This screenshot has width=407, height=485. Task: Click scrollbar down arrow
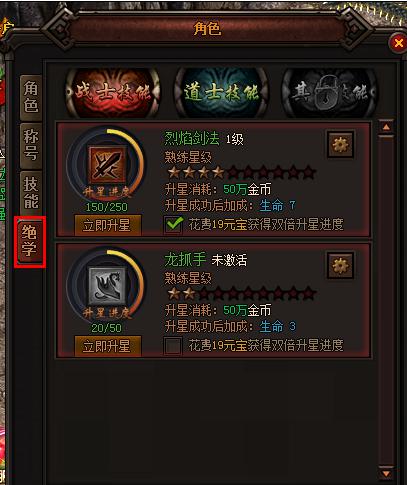click(386, 474)
